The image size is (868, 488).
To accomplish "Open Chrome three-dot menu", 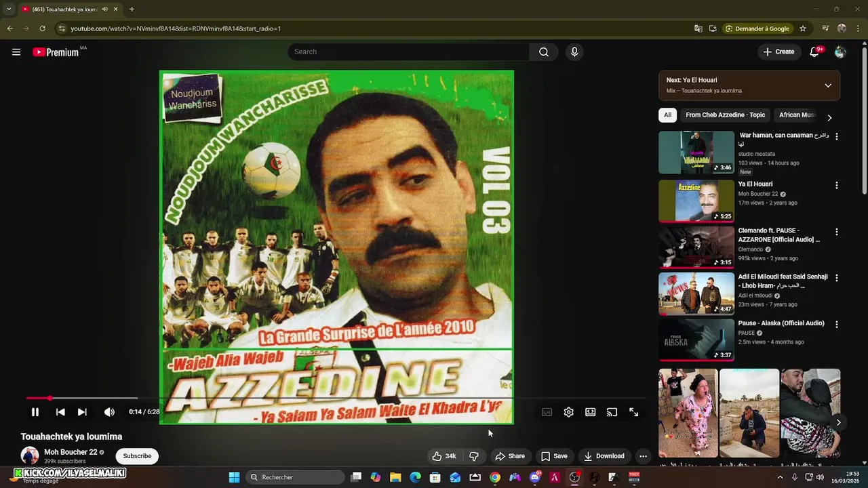I will tap(859, 28).
